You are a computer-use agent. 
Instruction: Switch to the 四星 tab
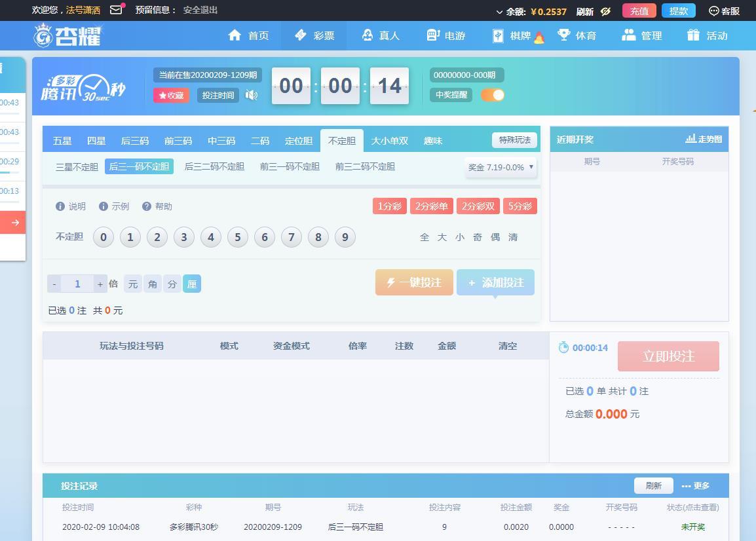pos(96,141)
